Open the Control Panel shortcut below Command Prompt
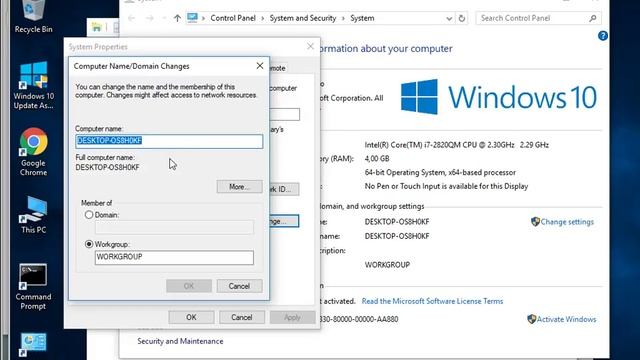Screen dimensions: 640x360 33,344
